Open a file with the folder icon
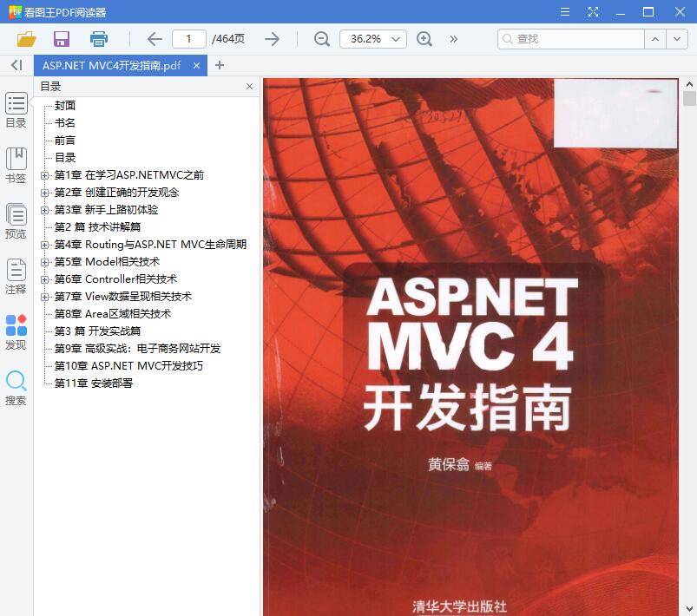The image size is (697, 616). click(26, 39)
